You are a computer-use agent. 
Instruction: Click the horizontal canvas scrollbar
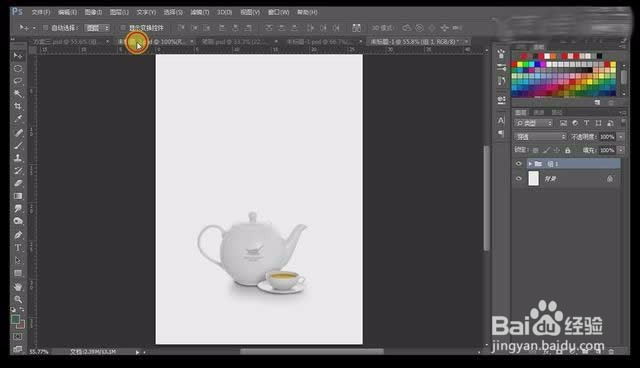[x=312, y=351]
